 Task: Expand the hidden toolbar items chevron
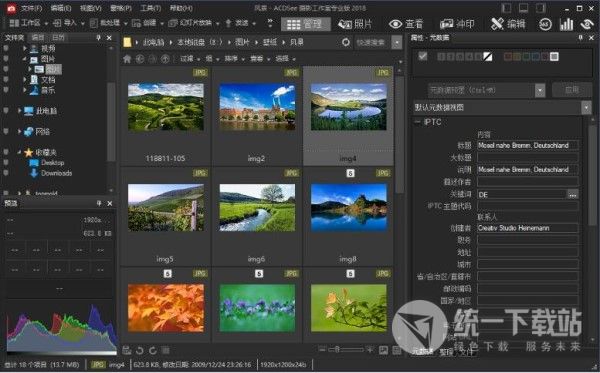270,23
